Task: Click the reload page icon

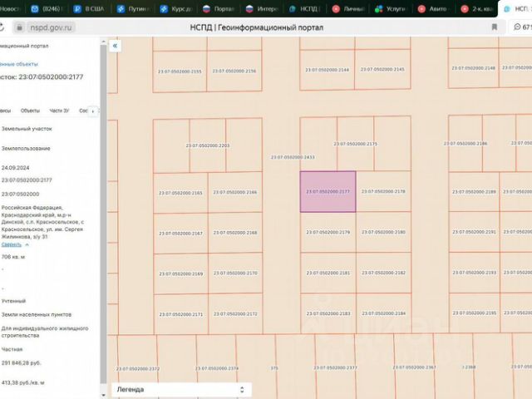Action: (x=2, y=27)
